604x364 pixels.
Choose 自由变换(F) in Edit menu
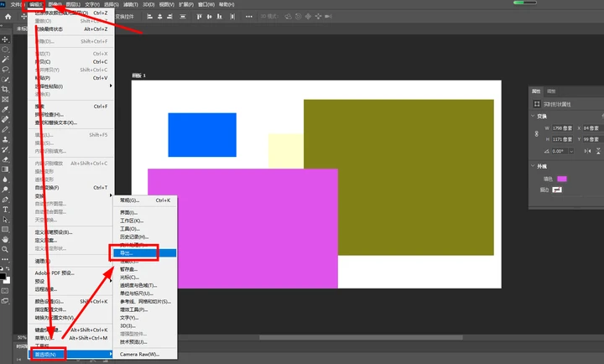(x=71, y=188)
